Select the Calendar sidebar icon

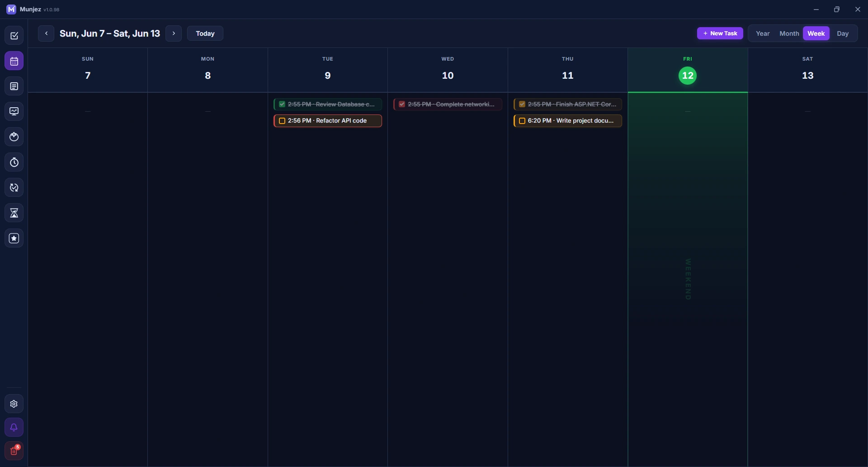(x=14, y=61)
